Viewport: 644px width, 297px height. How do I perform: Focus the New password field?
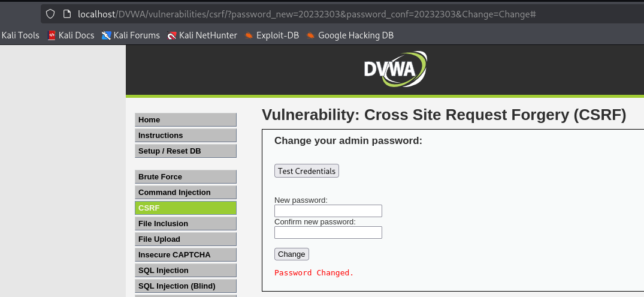tap(328, 211)
